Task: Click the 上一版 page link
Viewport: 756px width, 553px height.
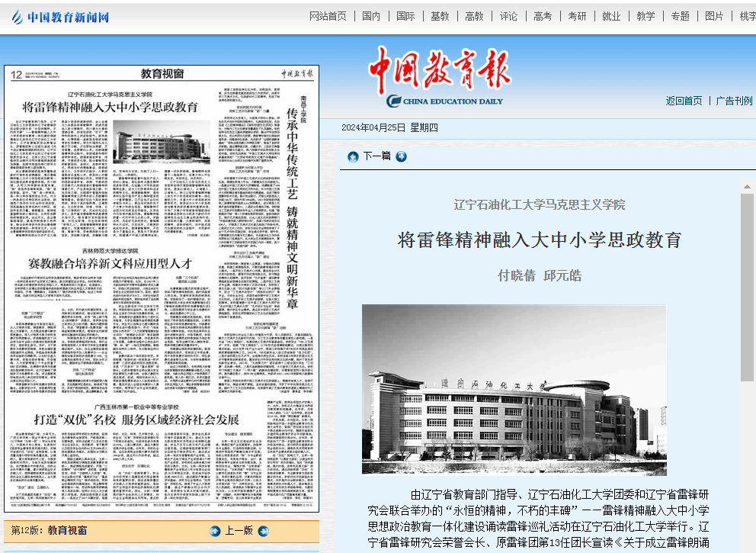Action: pyautogui.click(x=239, y=531)
